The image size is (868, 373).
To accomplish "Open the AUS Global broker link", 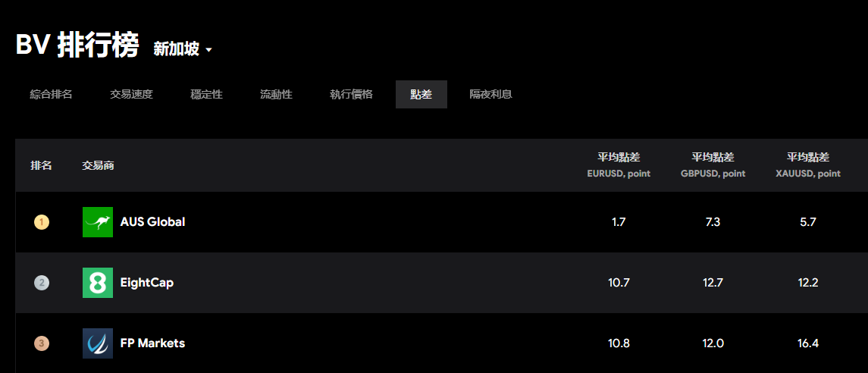I will (x=152, y=222).
